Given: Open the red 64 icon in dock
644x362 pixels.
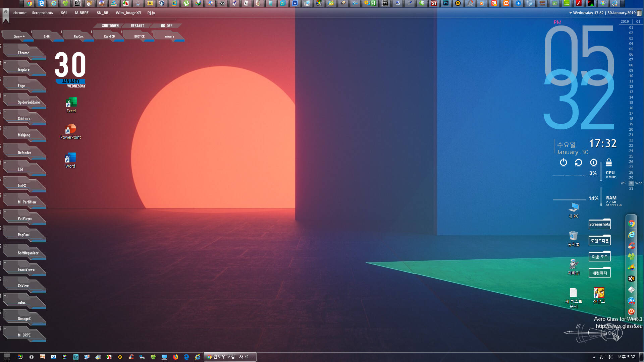Looking at the screenshot, I should [x=434, y=3].
